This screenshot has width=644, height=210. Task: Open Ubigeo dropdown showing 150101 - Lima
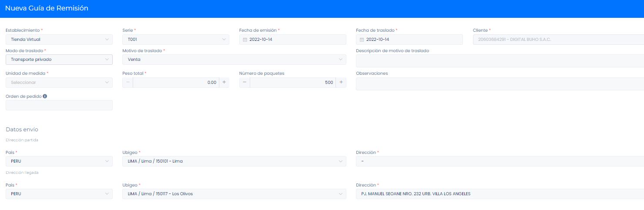(x=234, y=161)
